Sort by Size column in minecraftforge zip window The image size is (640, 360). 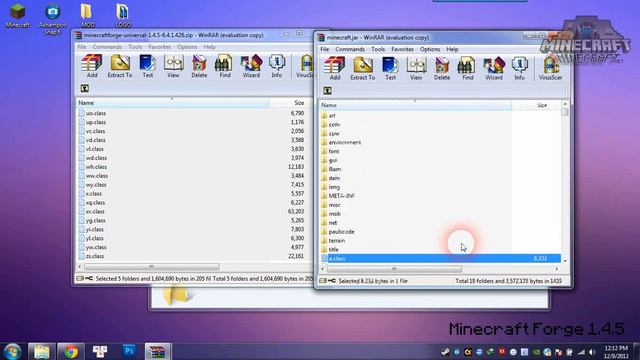(291, 103)
